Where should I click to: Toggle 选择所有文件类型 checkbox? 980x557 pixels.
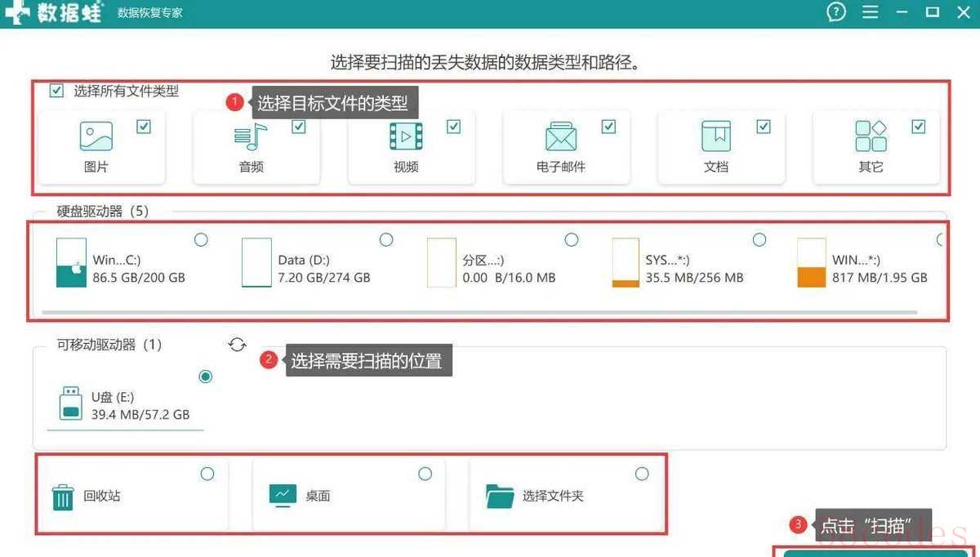coord(56,91)
